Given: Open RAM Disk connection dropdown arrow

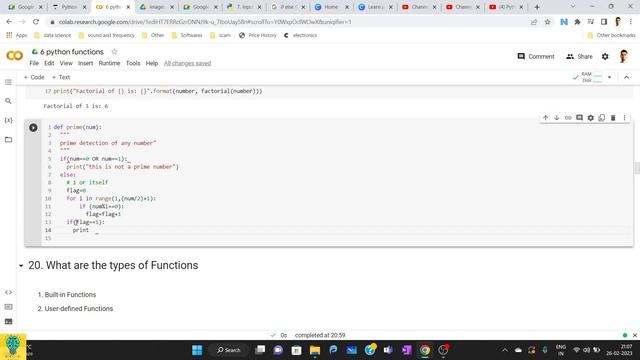Looking at the screenshot, I should coord(609,77).
